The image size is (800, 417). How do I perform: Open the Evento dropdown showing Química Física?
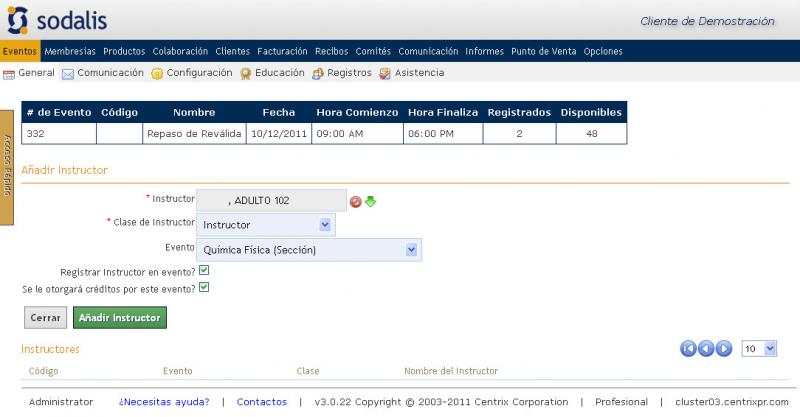(309, 250)
